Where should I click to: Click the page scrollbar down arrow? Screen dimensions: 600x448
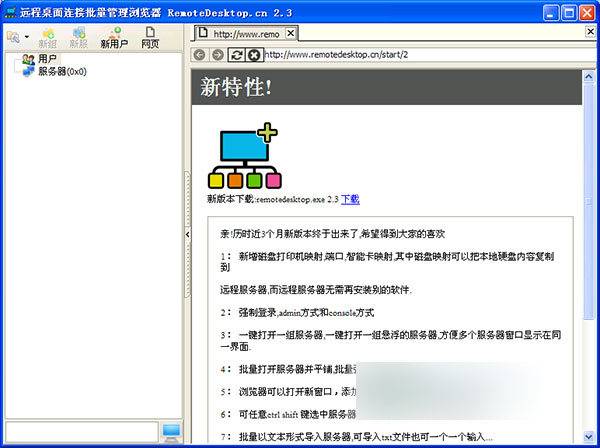point(589,437)
